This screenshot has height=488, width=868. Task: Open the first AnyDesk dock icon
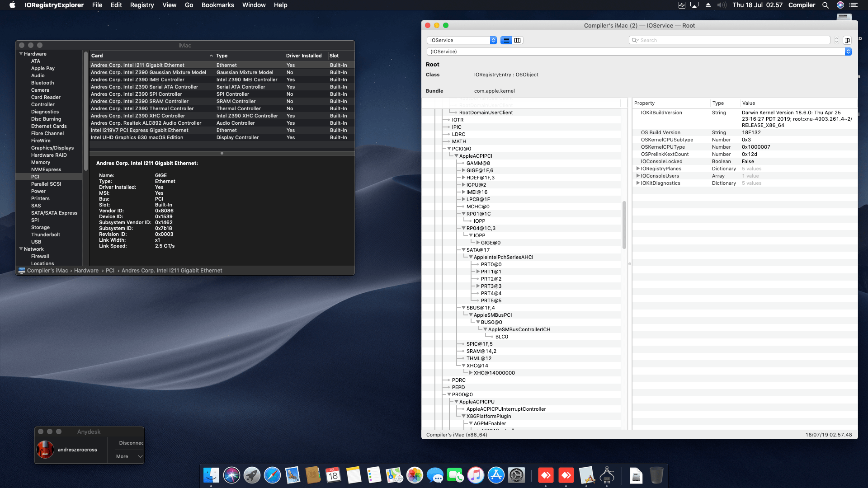pyautogui.click(x=546, y=475)
